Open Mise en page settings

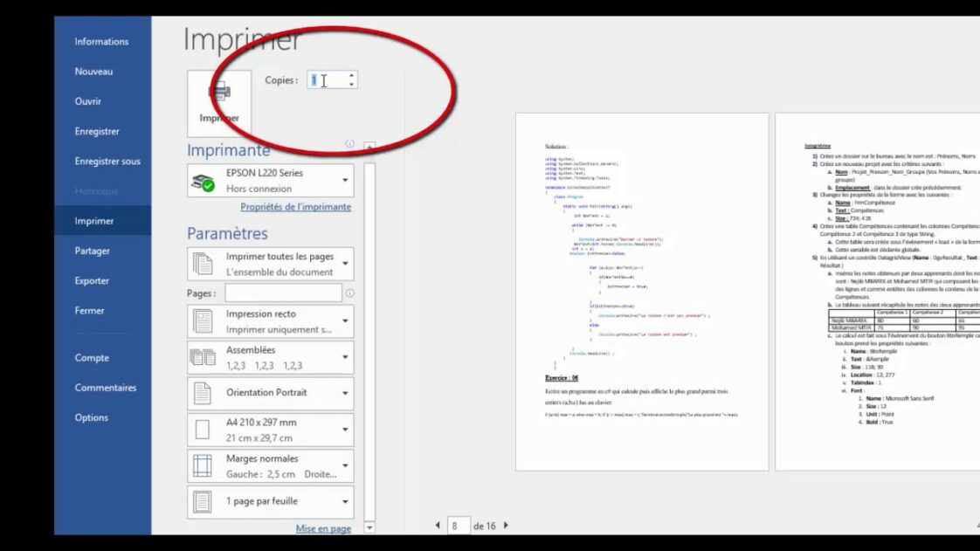point(323,528)
